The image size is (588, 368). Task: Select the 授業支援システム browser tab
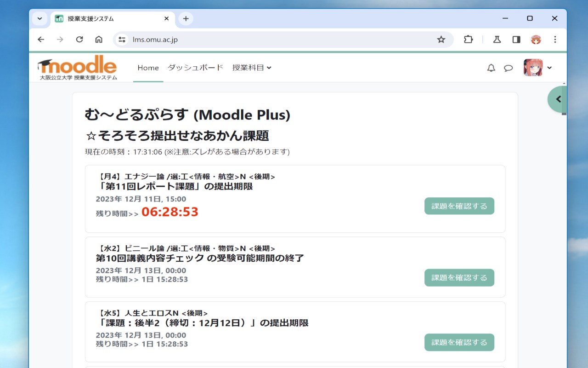point(113,19)
